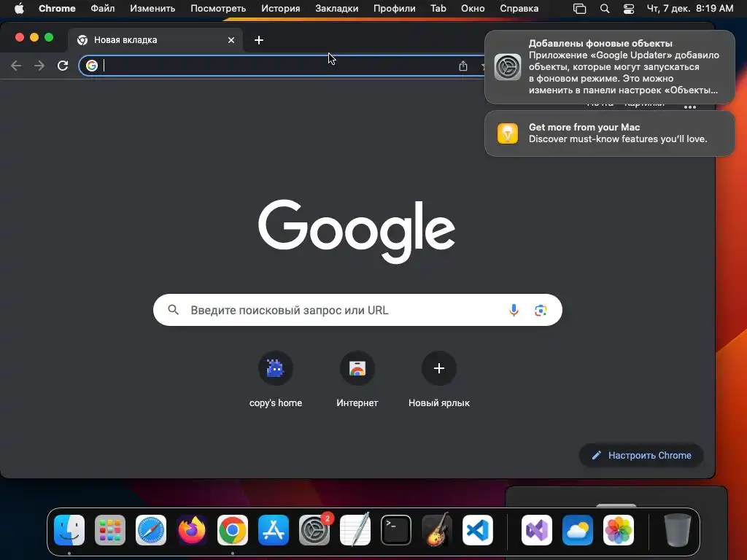Viewport: 747px width, 560px height.
Task: Start voice search with microphone icon
Action: [514, 310]
